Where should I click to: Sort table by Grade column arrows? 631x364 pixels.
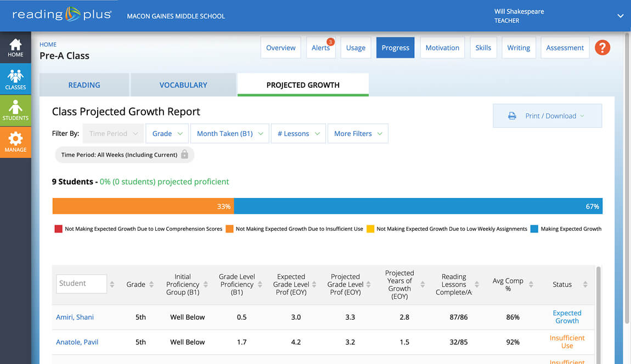tap(152, 285)
